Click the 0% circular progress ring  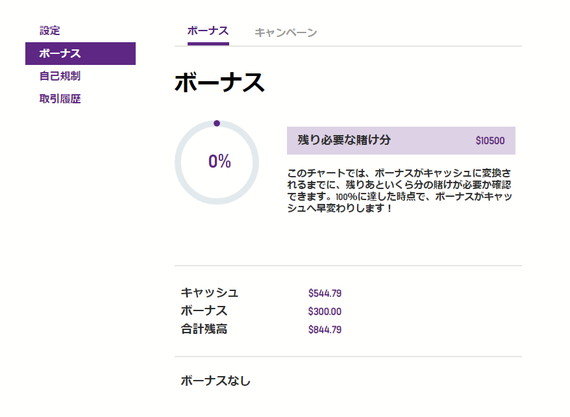coord(217,162)
